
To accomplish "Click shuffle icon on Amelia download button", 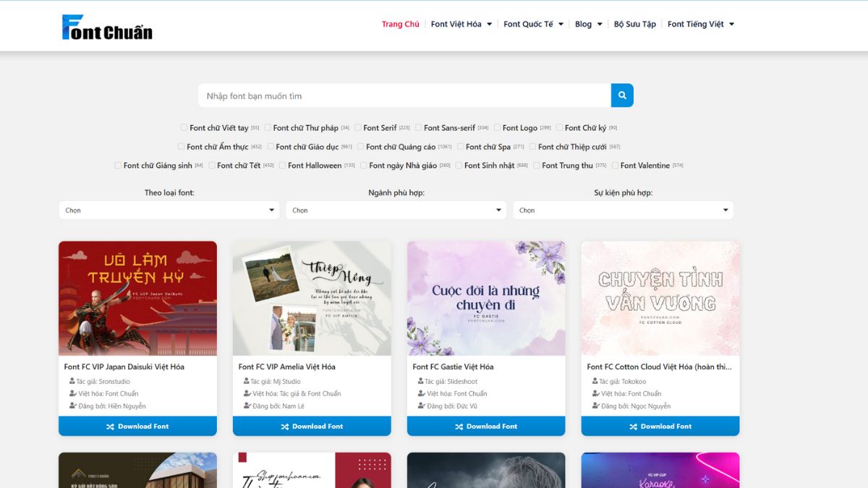I will click(285, 427).
